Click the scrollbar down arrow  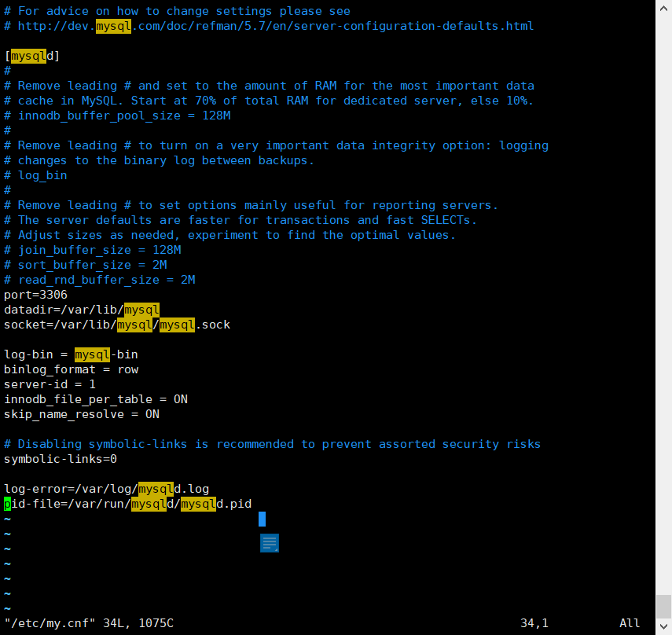[663, 627]
